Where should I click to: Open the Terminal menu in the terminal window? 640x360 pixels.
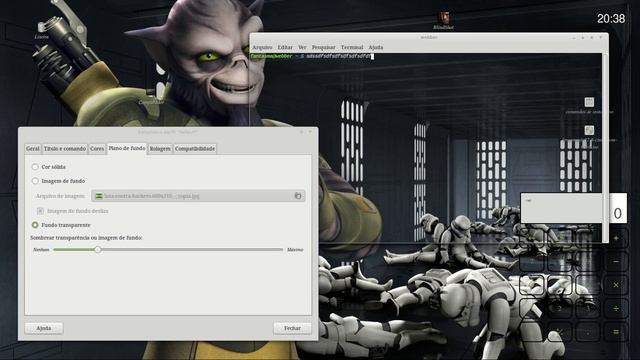pyautogui.click(x=352, y=47)
